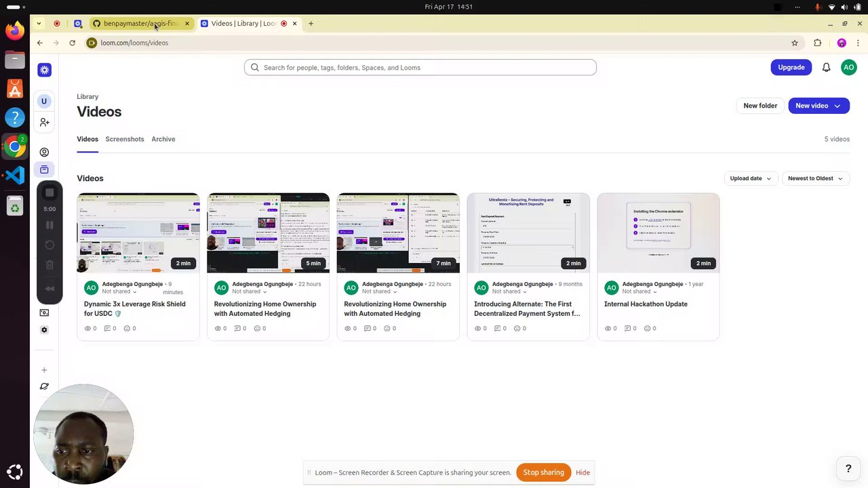868x488 pixels.
Task: Open Trash from the Ubuntu dock
Action: (x=14, y=205)
